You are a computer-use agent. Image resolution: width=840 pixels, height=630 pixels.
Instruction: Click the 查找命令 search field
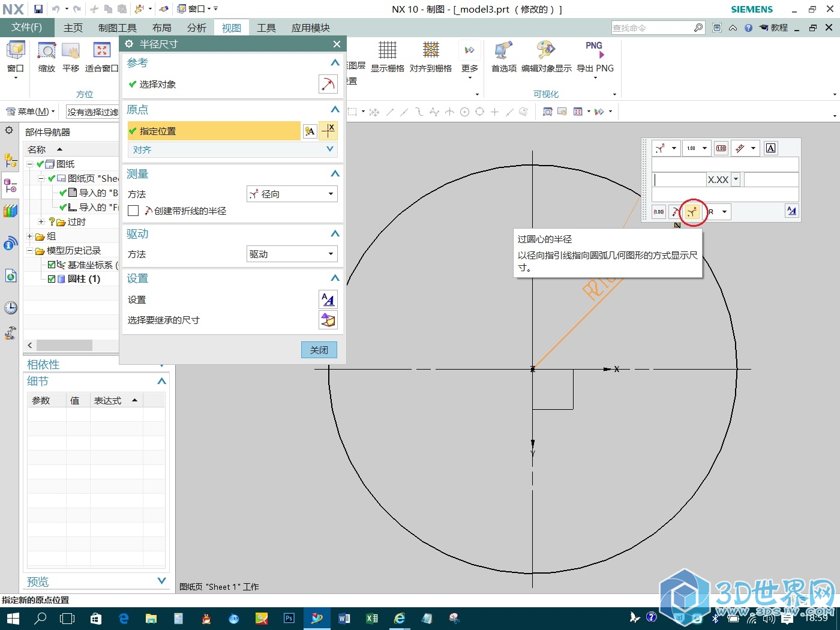point(652,28)
